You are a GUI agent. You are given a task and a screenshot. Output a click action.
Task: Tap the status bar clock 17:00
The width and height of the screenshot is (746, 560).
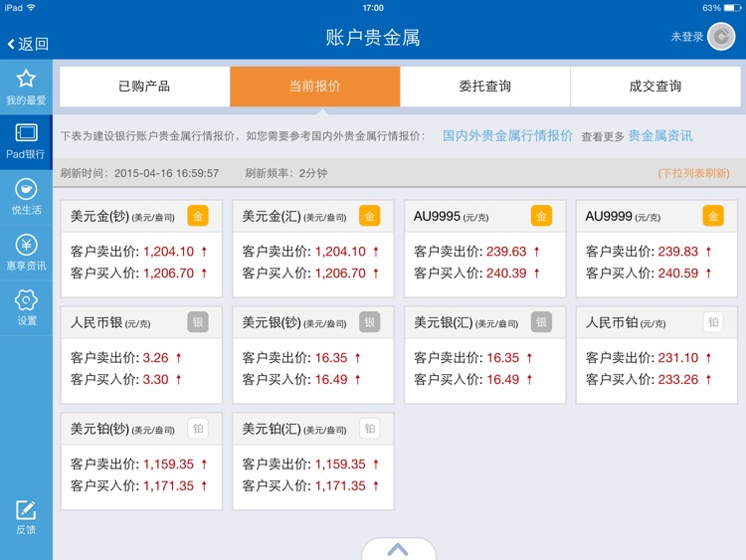tap(373, 8)
